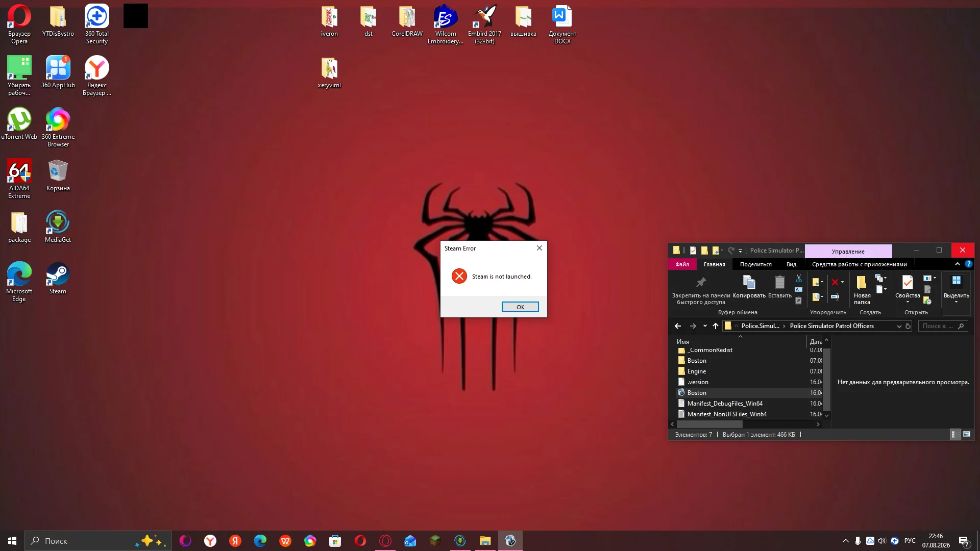Switch Explorer to large icons view

coord(966,434)
